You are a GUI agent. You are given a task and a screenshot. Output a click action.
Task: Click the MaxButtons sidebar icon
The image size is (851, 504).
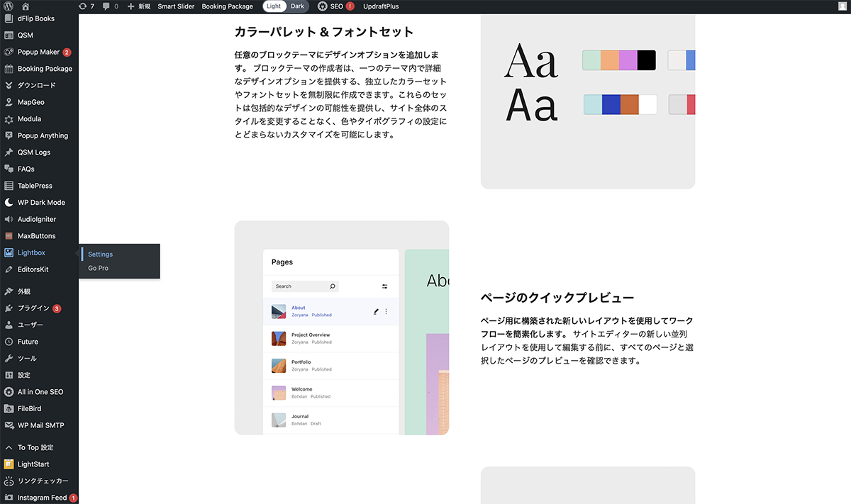coord(10,235)
